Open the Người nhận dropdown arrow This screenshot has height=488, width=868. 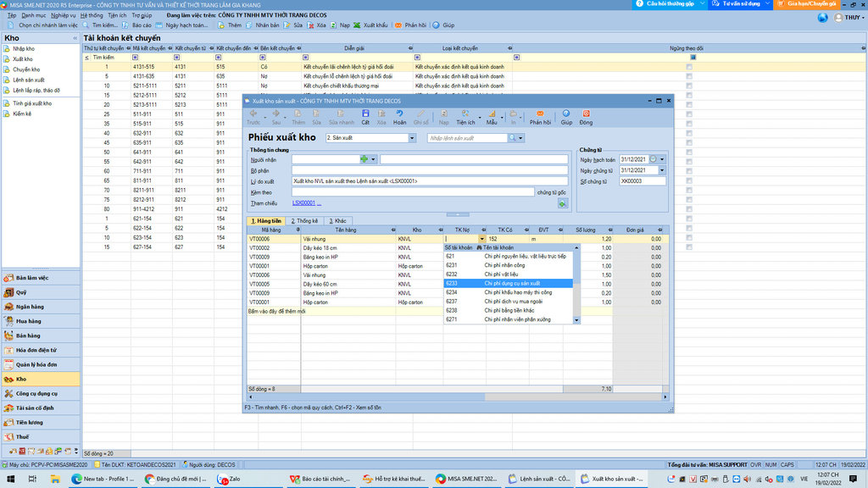373,159
